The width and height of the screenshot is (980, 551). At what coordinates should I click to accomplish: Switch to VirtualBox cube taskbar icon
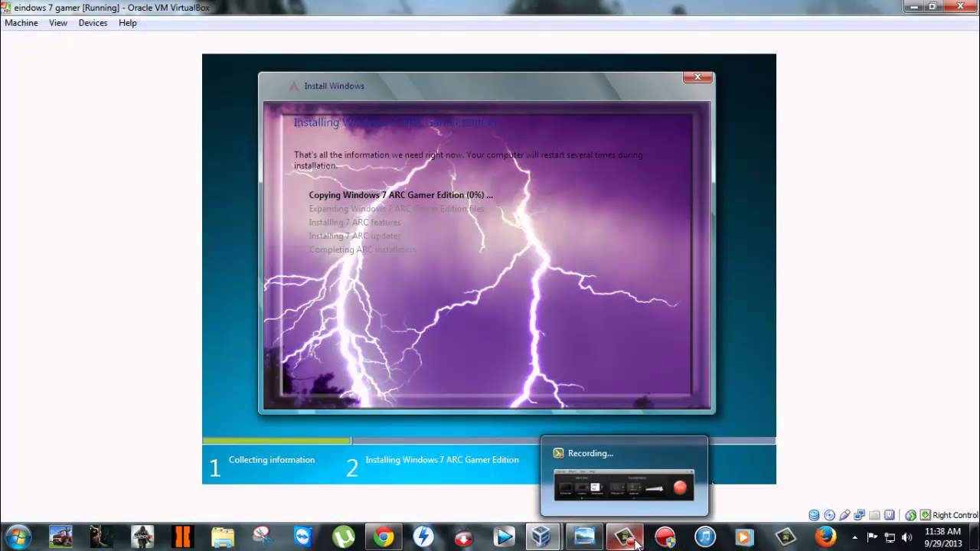click(x=541, y=537)
